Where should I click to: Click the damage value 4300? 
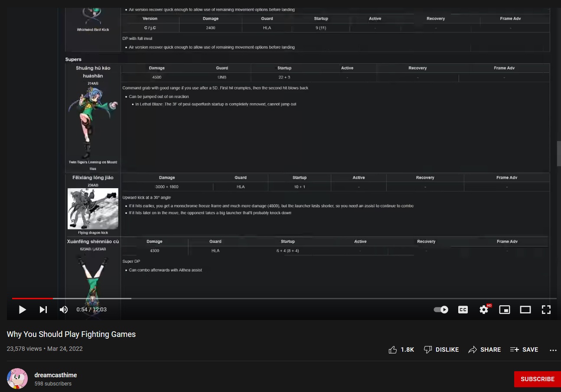[154, 251]
